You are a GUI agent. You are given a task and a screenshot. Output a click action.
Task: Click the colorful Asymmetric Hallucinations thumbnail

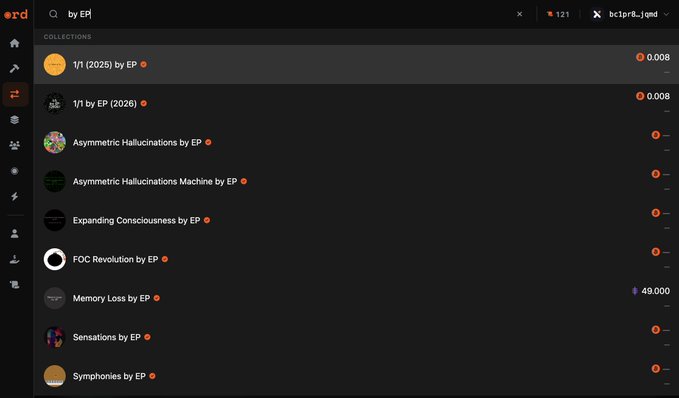55,142
